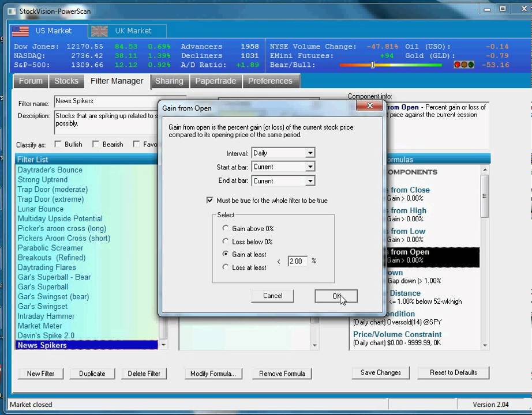Open the 'End at bar' dropdown
This screenshot has width=532, height=415.
point(310,181)
